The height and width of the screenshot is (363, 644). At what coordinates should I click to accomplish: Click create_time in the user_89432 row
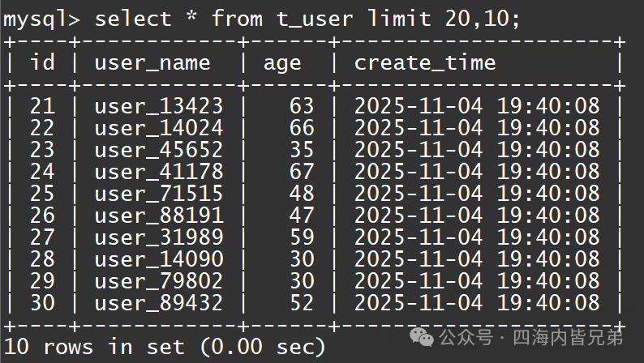pos(477,303)
